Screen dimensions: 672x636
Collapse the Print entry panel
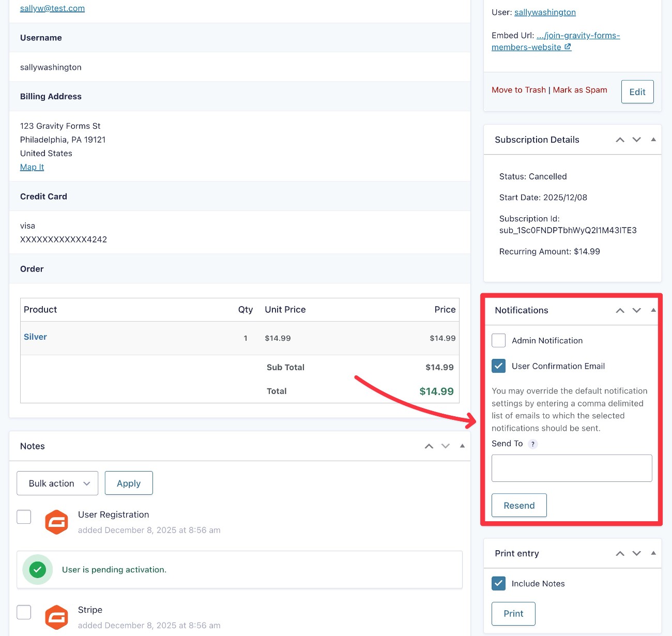click(653, 553)
